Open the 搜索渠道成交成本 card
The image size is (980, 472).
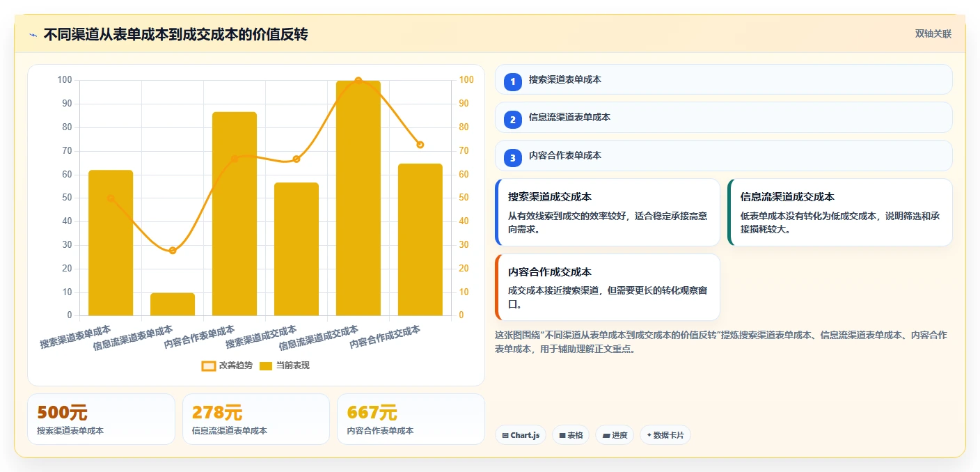(x=608, y=212)
